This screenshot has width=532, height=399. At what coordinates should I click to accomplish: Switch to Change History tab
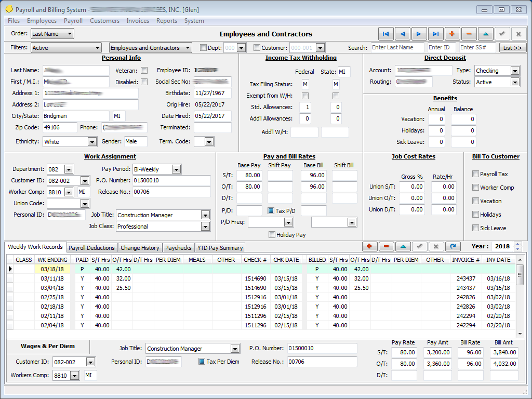140,248
